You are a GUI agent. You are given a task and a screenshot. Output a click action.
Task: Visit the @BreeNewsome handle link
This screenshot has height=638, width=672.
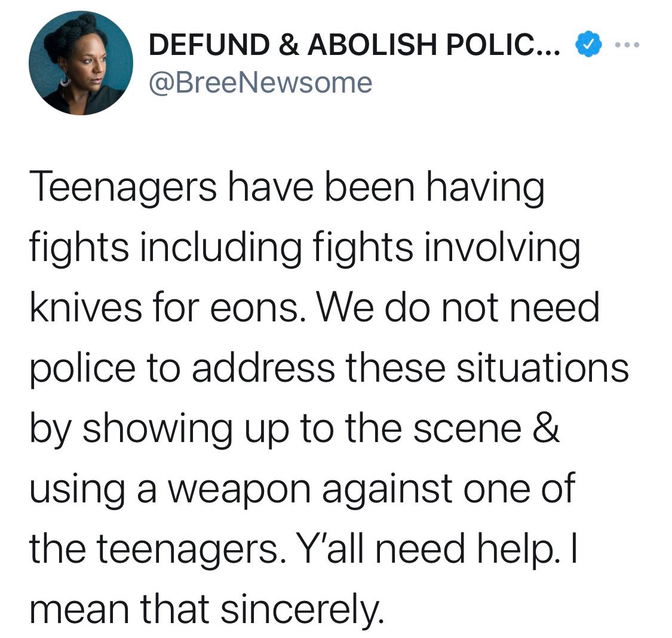pos(260,82)
